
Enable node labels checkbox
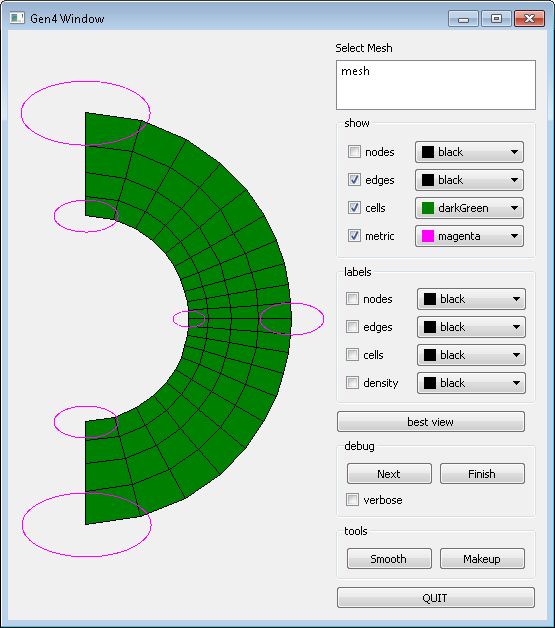click(352, 299)
